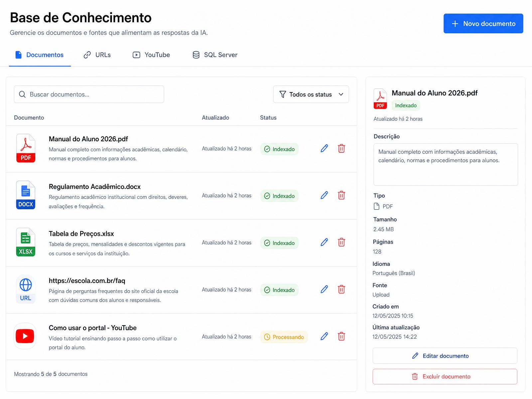Click the URL globe icon in faq row
This screenshot has height=399, width=532.
pos(26,289)
